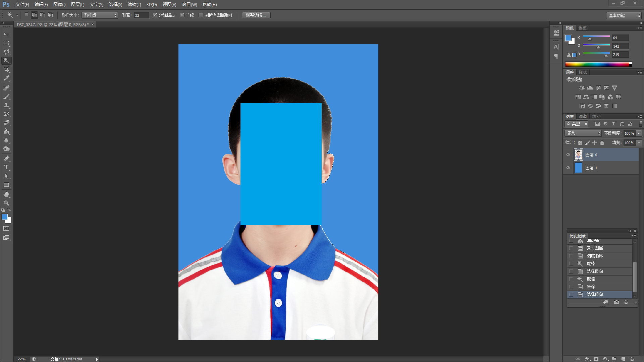644x362 pixels.
Task: Open workspace dropdown 基本功能
Action: point(624,15)
